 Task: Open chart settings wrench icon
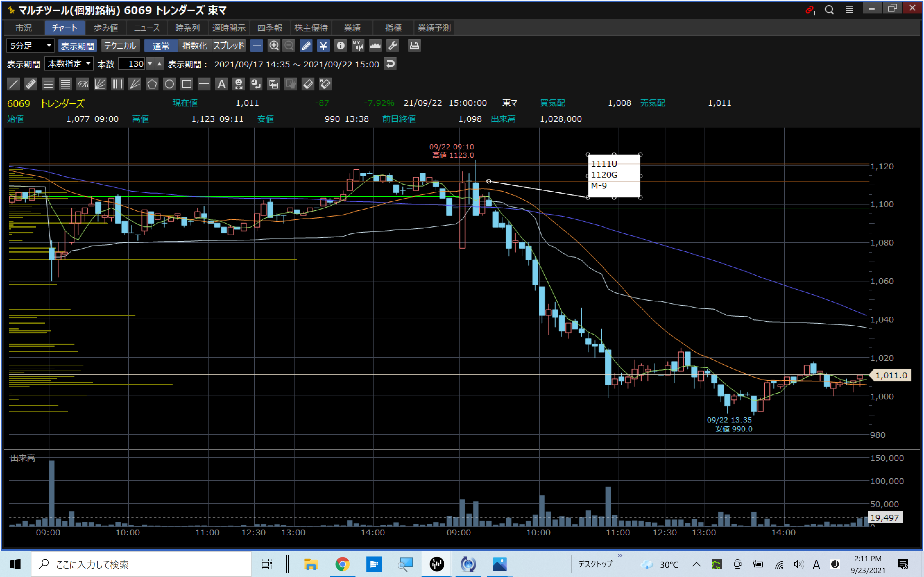(393, 46)
